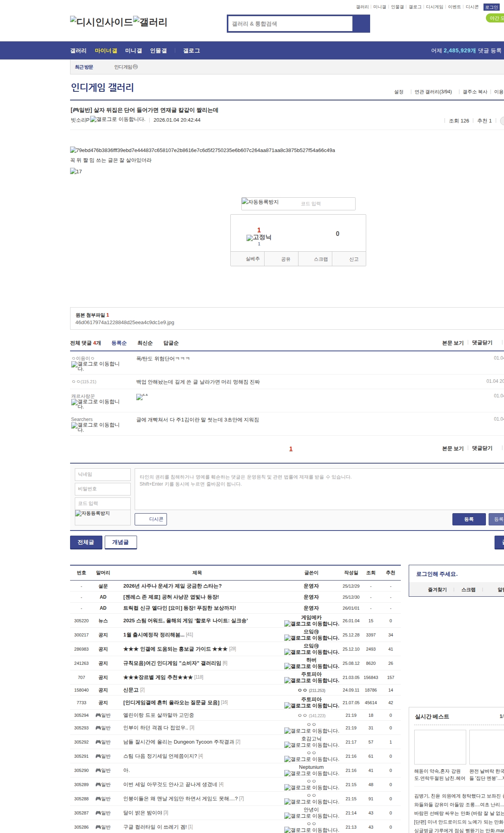The height and width of the screenshot is (833, 504).
Task: Collapse comments with the upper 댓글닫기
Action: 482,343
